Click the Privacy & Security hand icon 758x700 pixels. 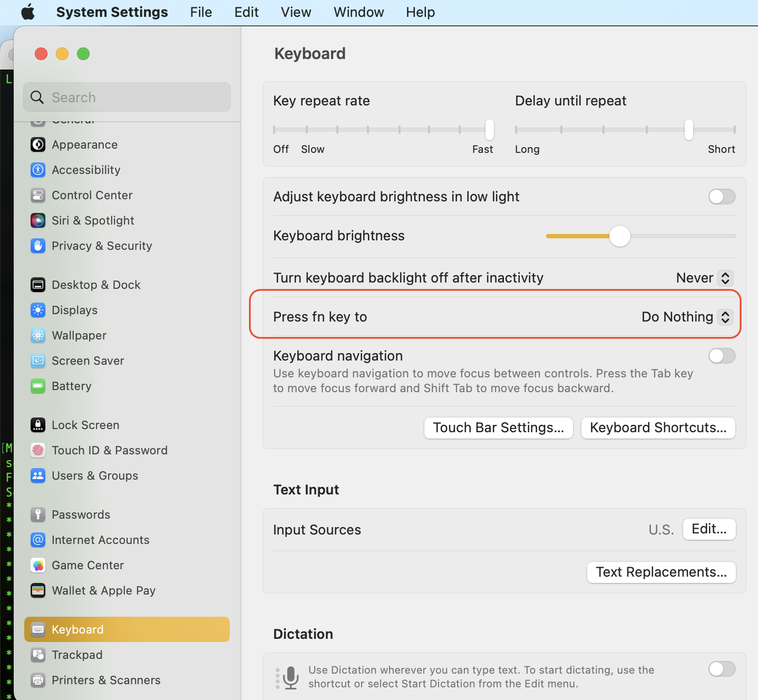coord(38,246)
